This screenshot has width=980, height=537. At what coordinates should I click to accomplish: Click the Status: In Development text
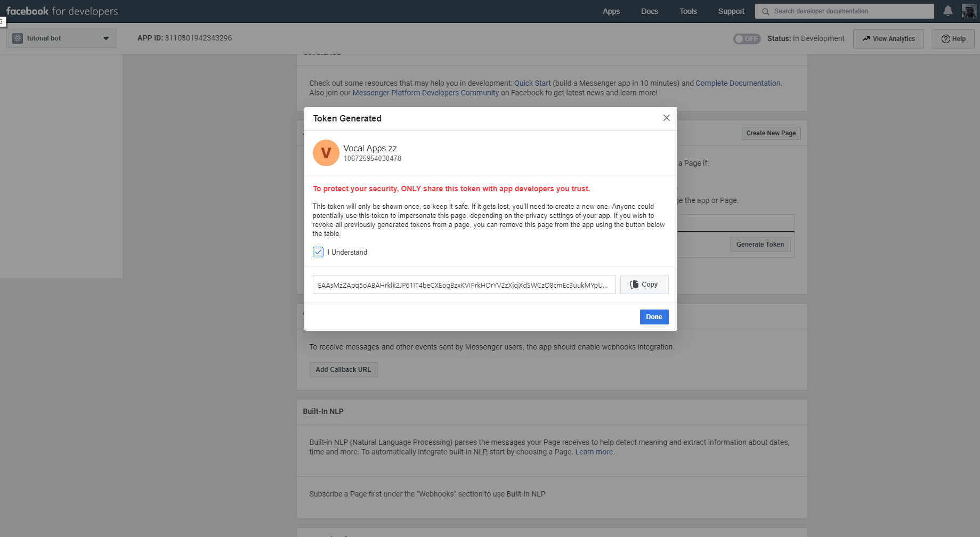[806, 38]
